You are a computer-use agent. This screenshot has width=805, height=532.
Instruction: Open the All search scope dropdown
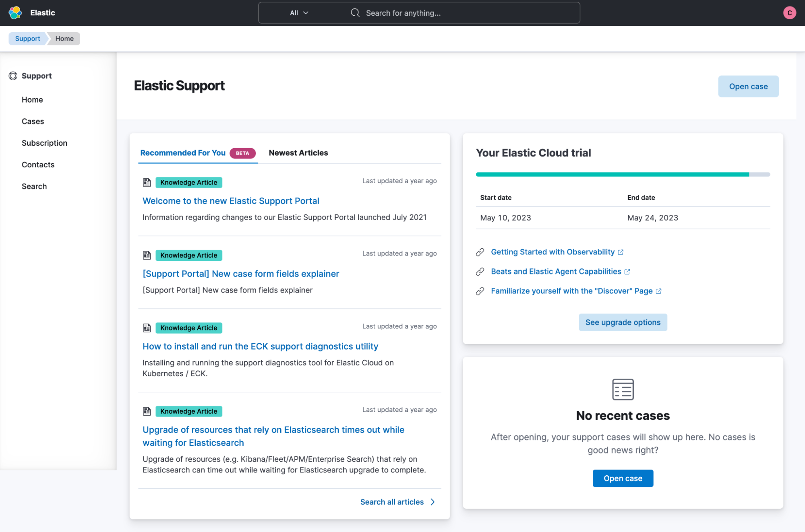pos(299,13)
